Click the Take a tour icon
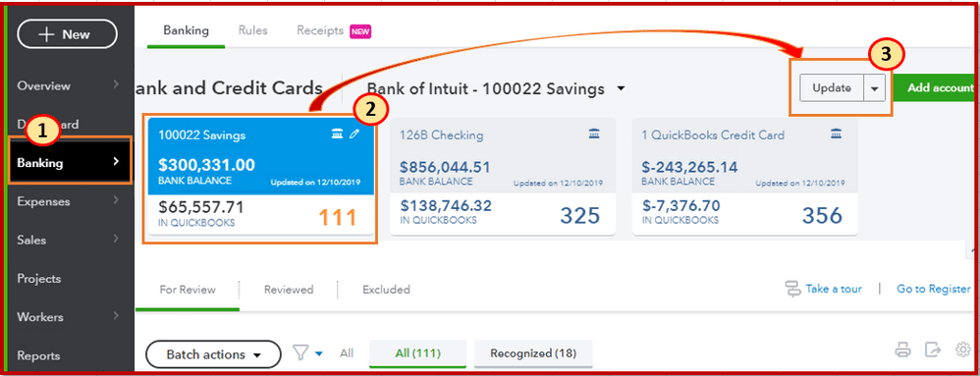980x376 pixels. [x=792, y=289]
